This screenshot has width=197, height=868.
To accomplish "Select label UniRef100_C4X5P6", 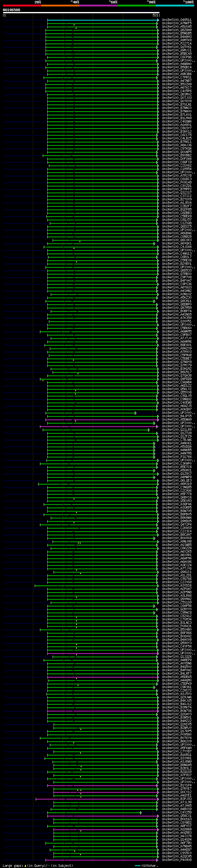I will click(177, 91).
